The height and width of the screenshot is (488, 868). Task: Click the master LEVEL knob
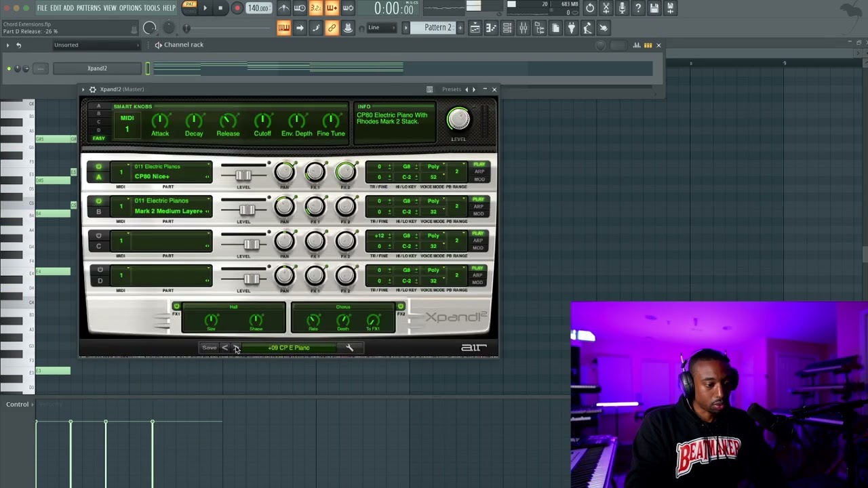[x=458, y=119]
